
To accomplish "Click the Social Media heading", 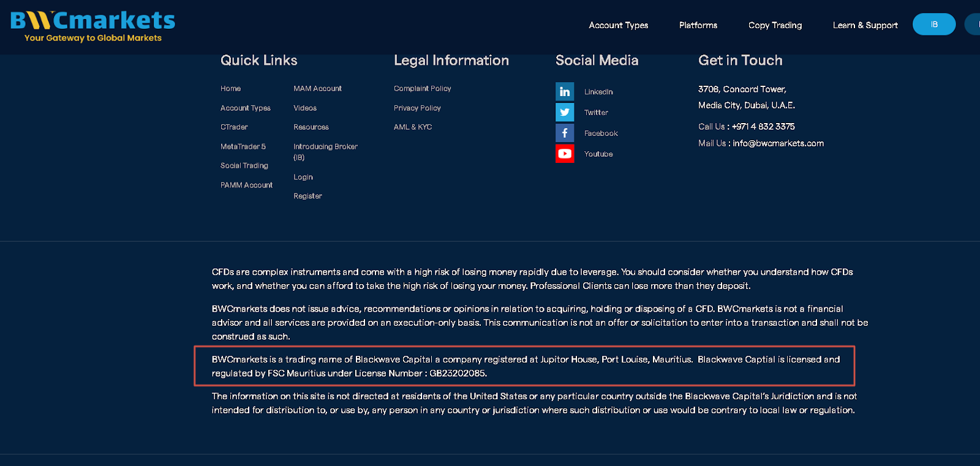I will click(597, 60).
